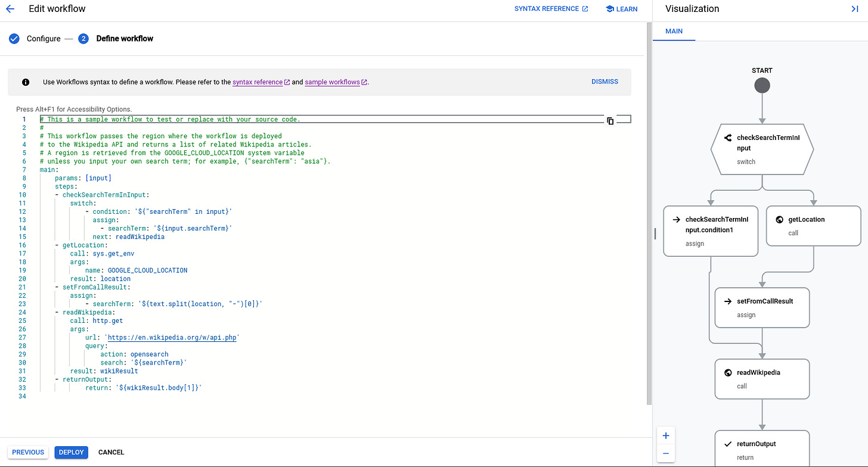
Task: Click the PREVIOUS button
Action: click(28, 452)
